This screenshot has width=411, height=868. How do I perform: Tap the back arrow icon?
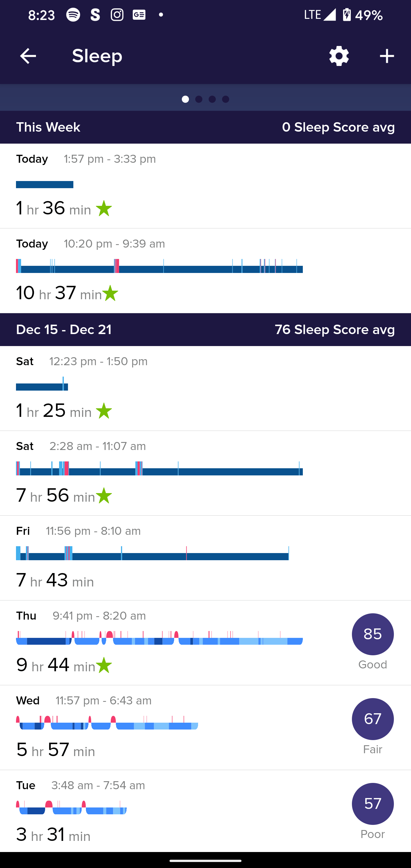(x=28, y=56)
